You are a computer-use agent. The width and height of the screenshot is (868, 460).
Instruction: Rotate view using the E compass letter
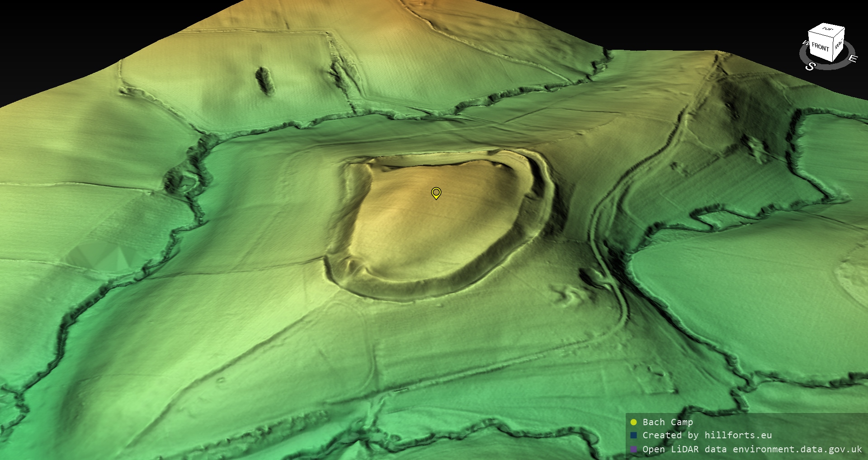(x=852, y=59)
